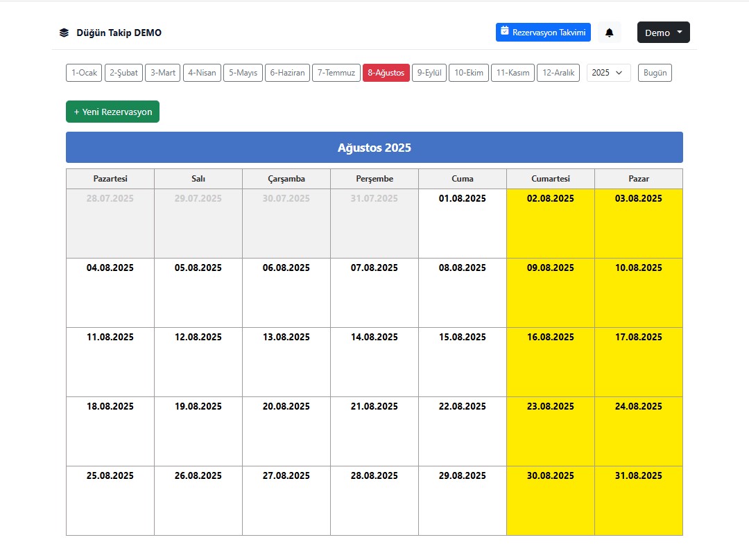Click the Bugün button
This screenshot has height=560, width=749.
point(655,73)
